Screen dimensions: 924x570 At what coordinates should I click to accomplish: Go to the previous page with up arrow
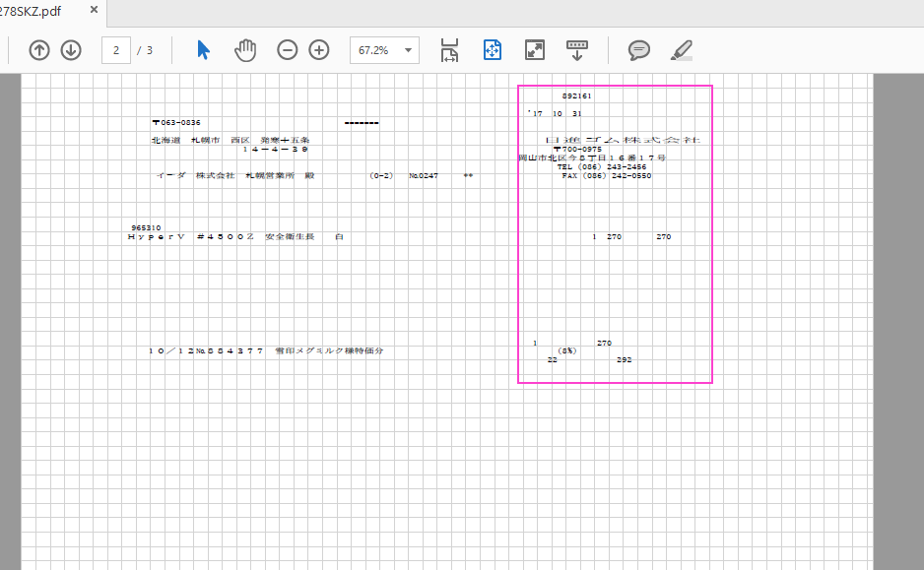(x=39, y=50)
